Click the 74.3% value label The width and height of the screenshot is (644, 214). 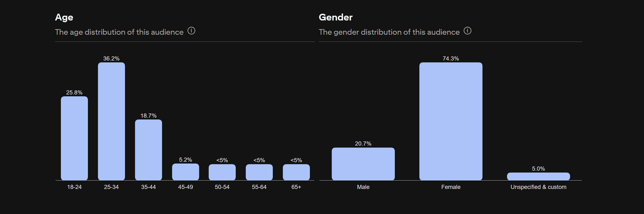450,59
